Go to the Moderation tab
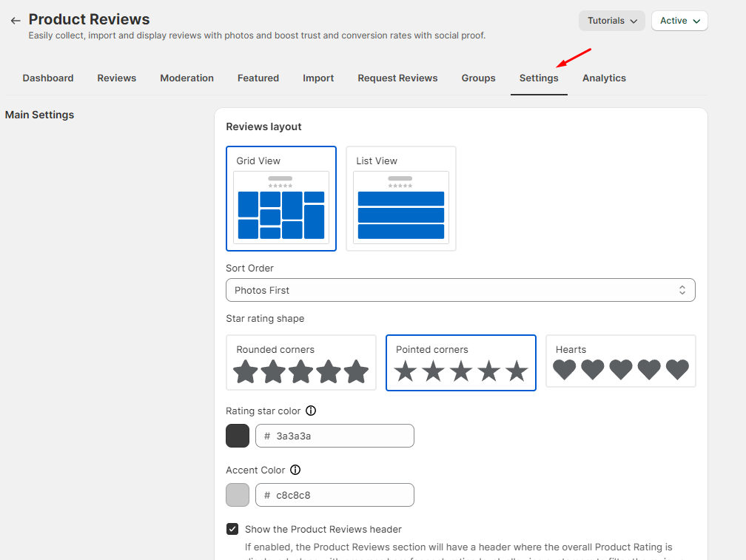The width and height of the screenshot is (746, 560). click(186, 78)
